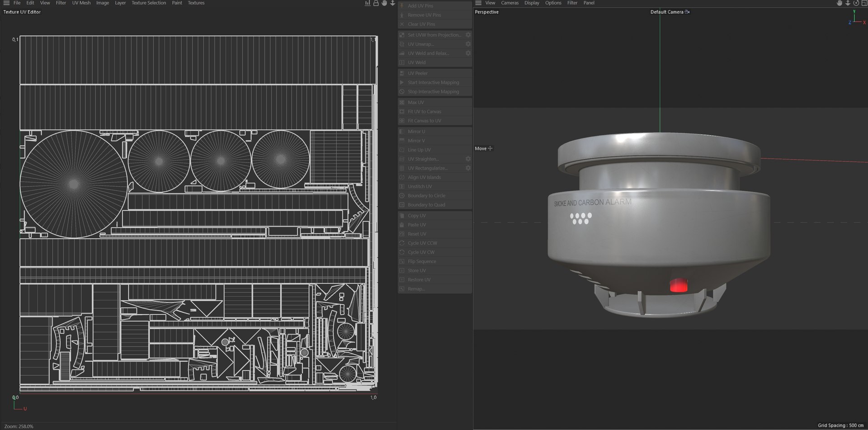Click the viewport dolly zoom icon

click(x=848, y=3)
